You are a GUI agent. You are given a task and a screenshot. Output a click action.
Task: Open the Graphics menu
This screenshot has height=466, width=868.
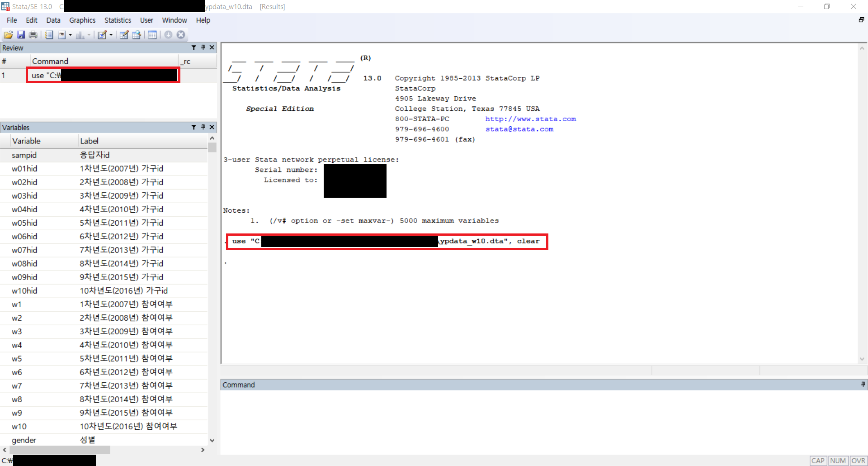pyautogui.click(x=82, y=20)
